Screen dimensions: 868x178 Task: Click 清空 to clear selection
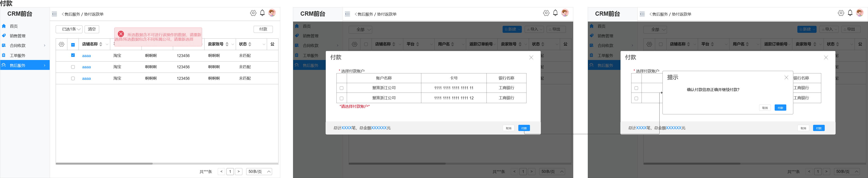[x=92, y=29]
